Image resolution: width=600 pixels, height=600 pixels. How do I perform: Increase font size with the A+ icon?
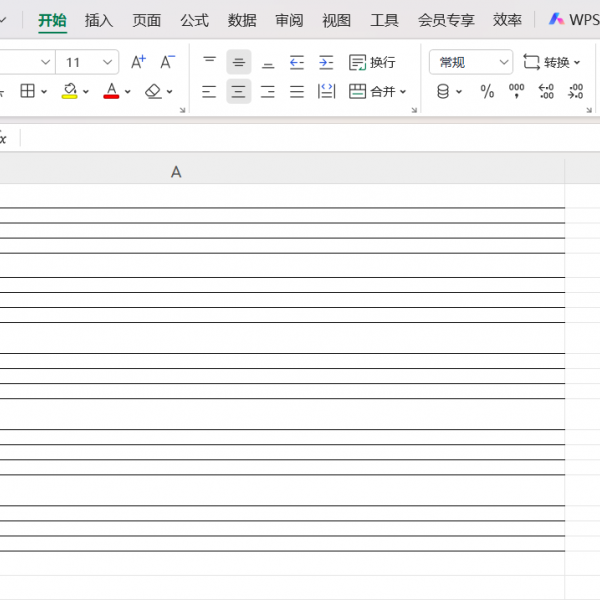138,62
